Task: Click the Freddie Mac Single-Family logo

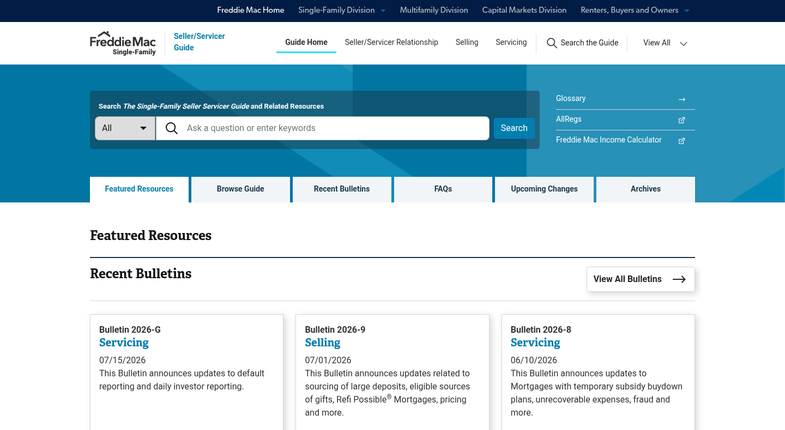Action: pos(123,43)
